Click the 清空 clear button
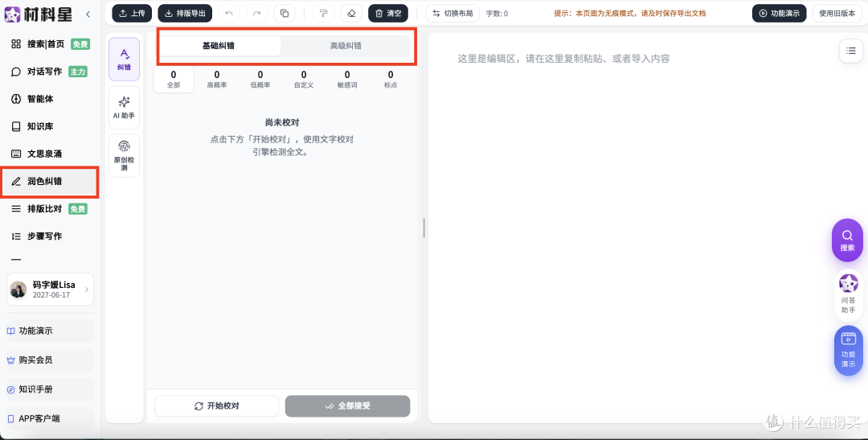 point(388,14)
